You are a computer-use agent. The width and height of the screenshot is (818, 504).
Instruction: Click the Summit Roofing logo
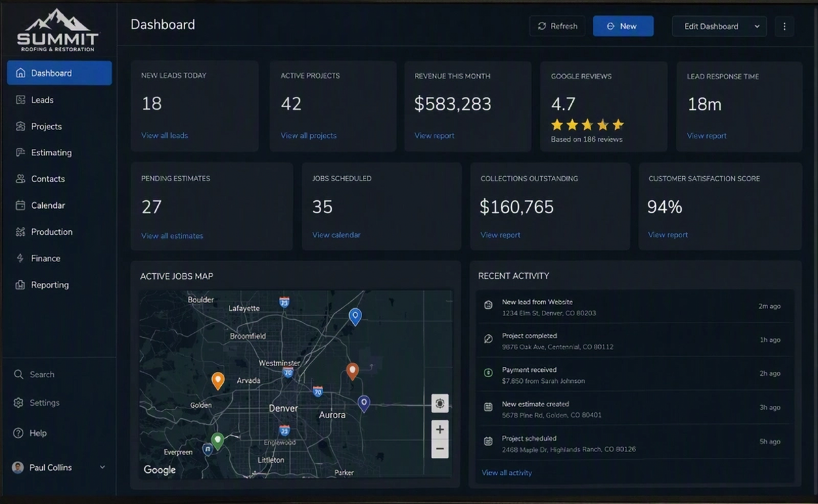pyautogui.click(x=58, y=31)
